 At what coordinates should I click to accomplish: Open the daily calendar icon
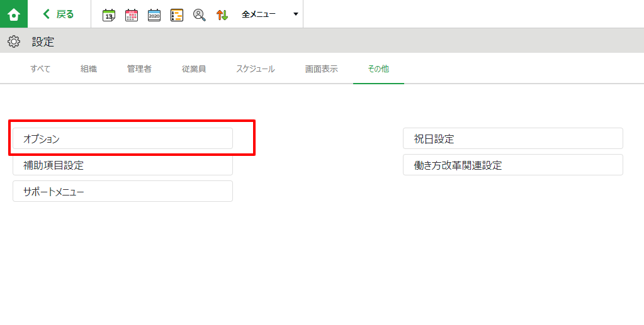109,15
